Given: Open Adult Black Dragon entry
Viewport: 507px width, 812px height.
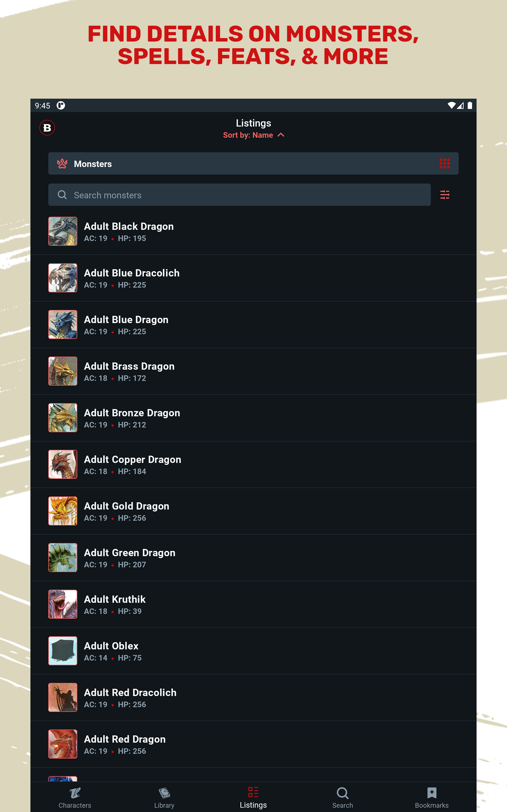Looking at the screenshot, I should pos(253,231).
